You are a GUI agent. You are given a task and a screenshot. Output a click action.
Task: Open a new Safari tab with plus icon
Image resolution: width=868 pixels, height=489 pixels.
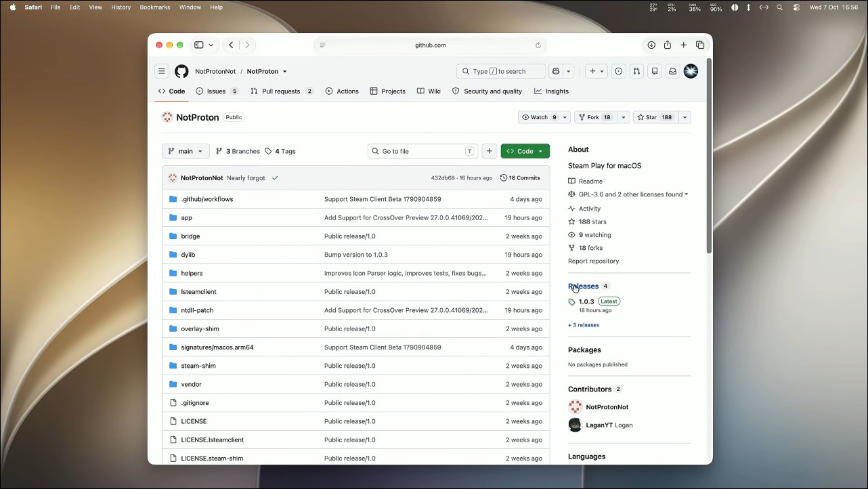(x=684, y=45)
